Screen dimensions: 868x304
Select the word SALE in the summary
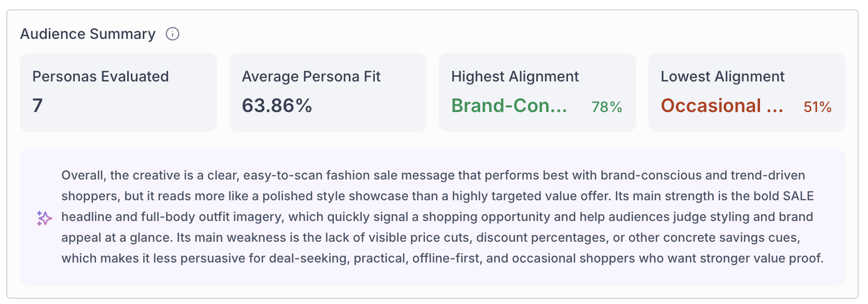click(x=798, y=196)
